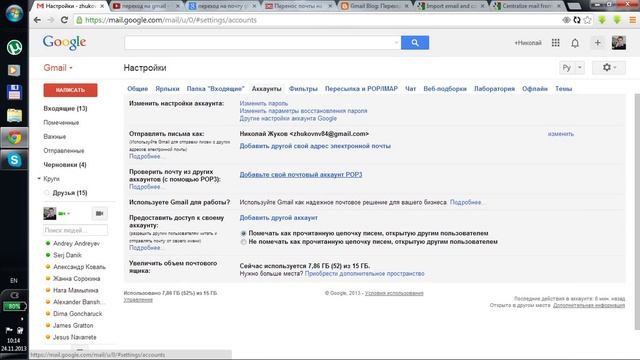Click the eye icon in address bar
This screenshot has height=360, width=640.
tap(566, 20)
